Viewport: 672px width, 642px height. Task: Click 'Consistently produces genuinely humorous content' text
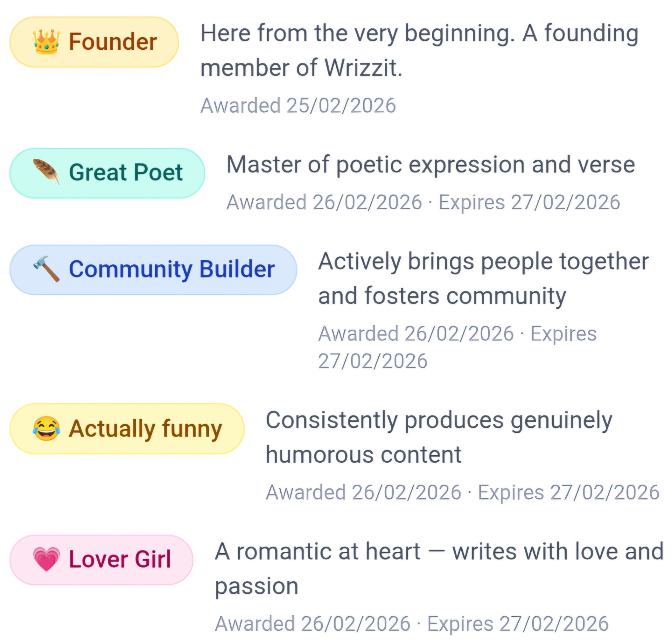pos(439,437)
